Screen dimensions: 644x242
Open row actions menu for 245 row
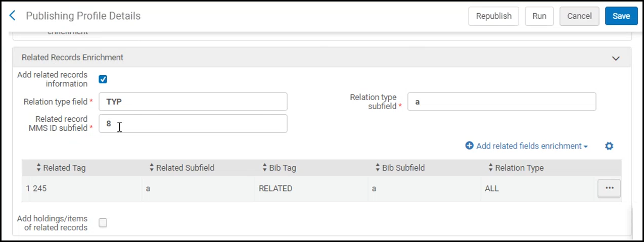click(x=609, y=188)
